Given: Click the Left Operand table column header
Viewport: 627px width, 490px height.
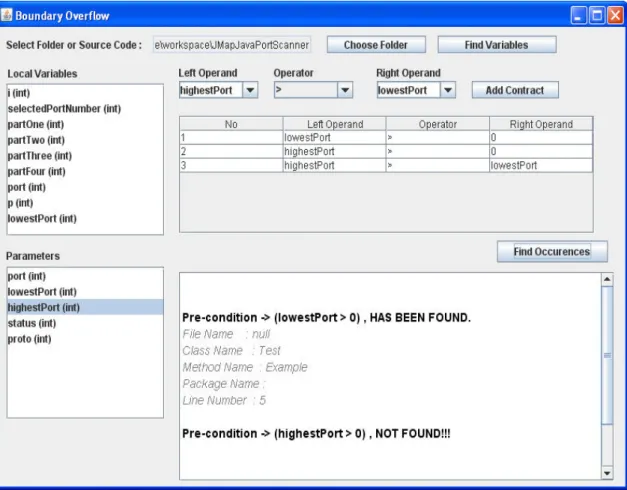Looking at the screenshot, I should [x=335, y=124].
